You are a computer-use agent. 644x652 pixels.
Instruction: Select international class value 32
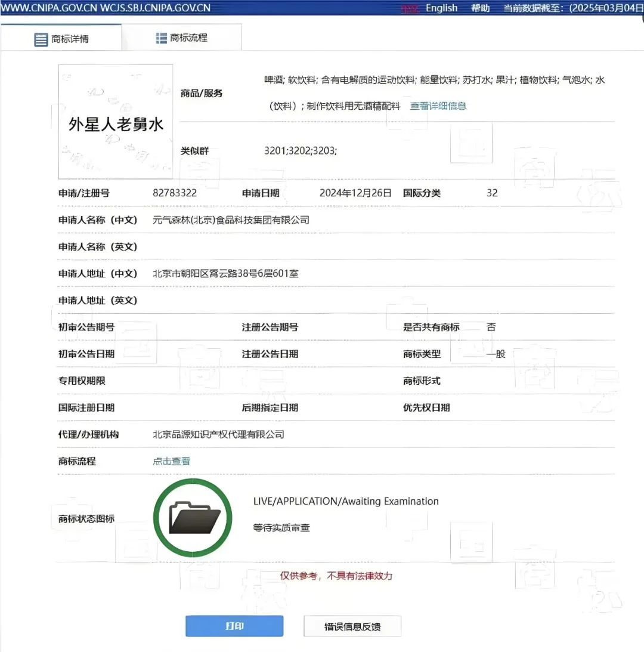(x=493, y=193)
